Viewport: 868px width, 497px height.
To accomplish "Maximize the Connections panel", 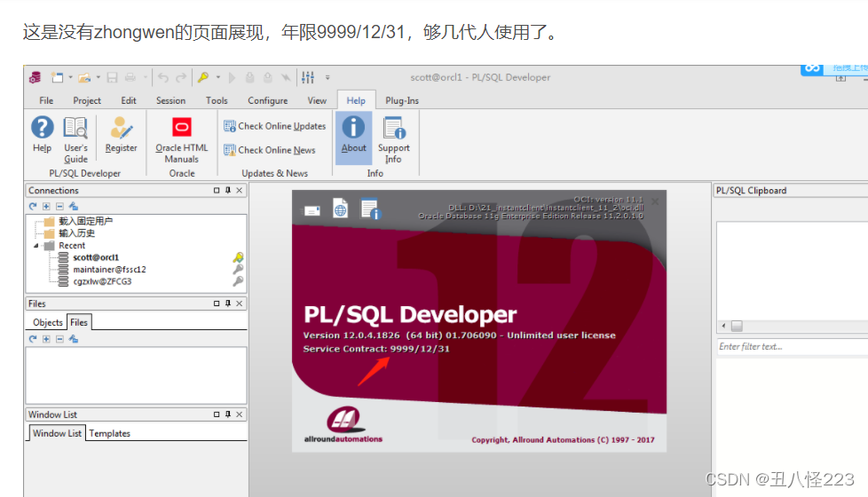I will (x=217, y=191).
